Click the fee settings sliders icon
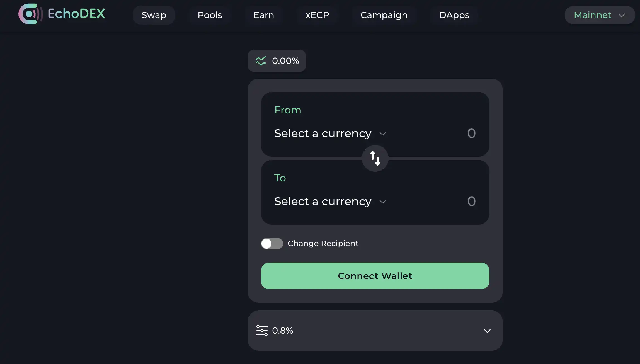Viewport: 640px width, 364px height. (x=261, y=330)
